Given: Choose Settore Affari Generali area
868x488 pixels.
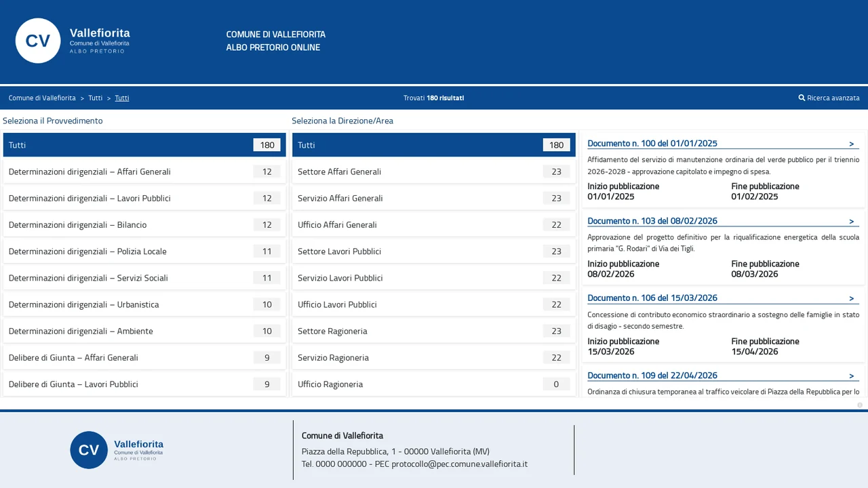Looking at the screenshot, I should click(434, 171).
